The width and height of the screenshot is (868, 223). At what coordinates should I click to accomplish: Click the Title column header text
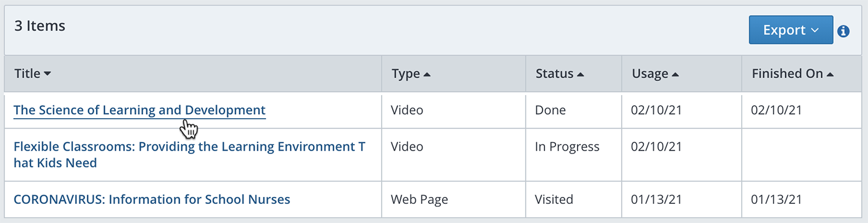tap(27, 74)
